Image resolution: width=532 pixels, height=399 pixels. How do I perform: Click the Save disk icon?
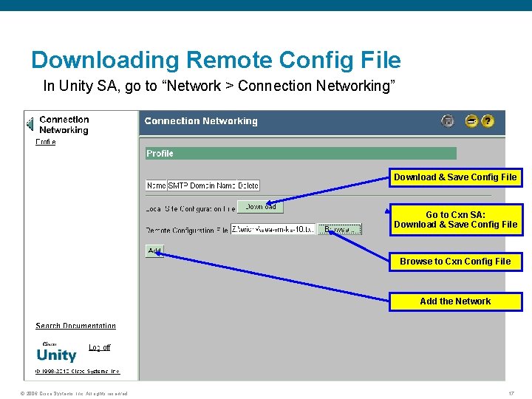[448, 120]
